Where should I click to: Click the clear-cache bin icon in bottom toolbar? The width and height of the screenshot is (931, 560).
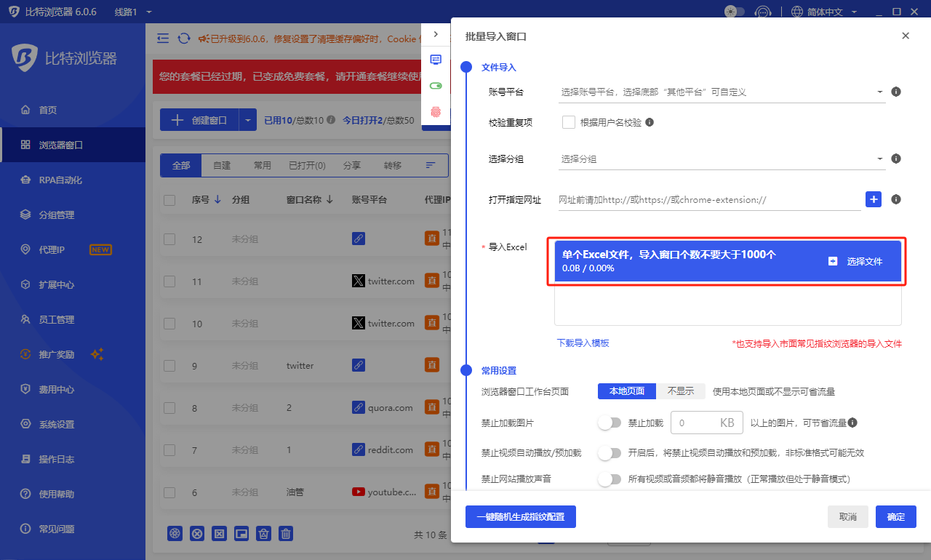pos(264,533)
